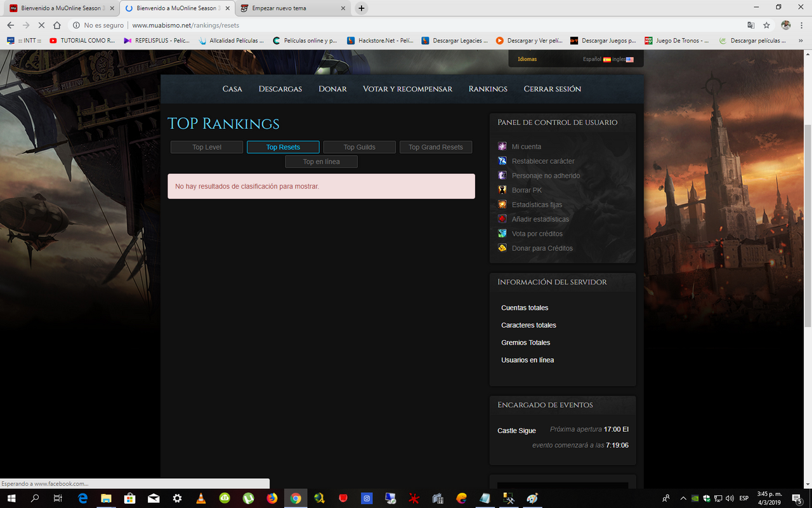Open taskbar clock and date
This screenshot has width=812, height=508.
[769, 498]
